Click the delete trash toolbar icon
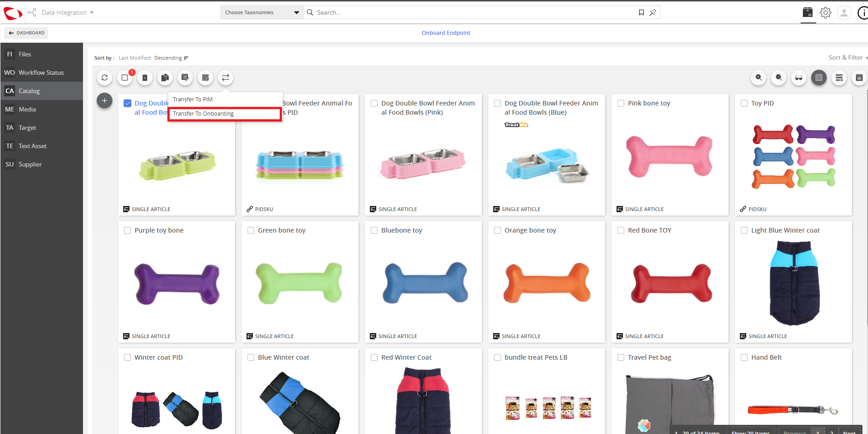This screenshot has width=868, height=434. (145, 78)
